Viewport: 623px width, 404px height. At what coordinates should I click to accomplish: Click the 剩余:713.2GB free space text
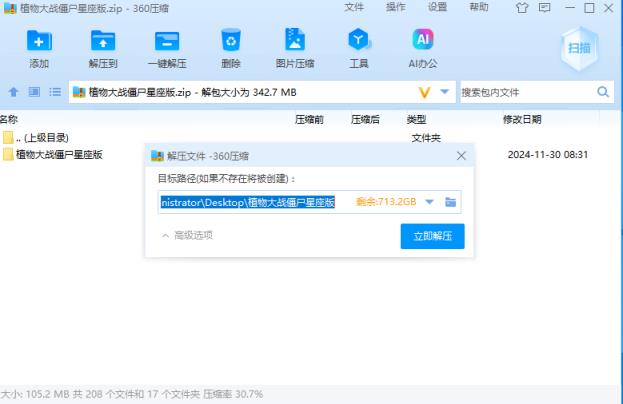point(386,202)
